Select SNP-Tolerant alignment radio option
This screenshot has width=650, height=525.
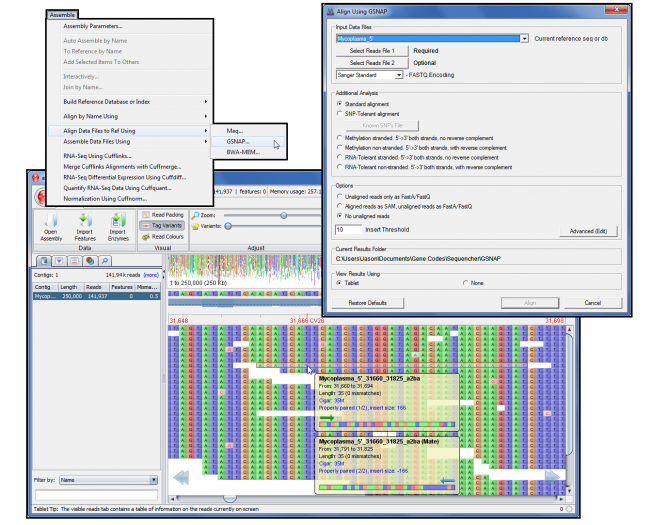point(340,113)
